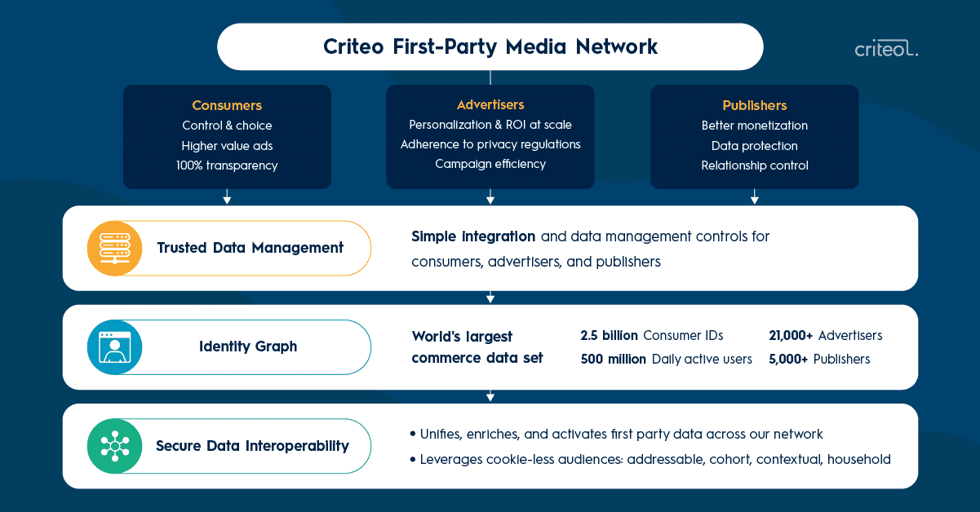Click '500 million Daily active users' stat
This screenshot has height=512, width=980.
pyautogui.click(x=666, y=359)
